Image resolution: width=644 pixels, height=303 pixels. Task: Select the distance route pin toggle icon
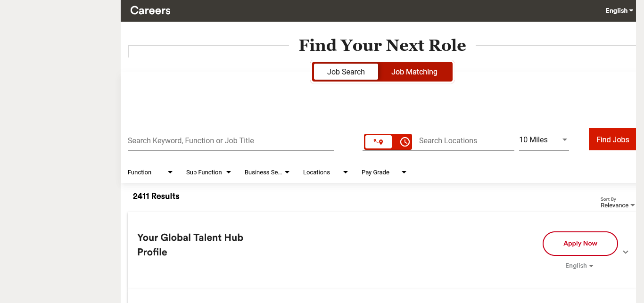378,142
